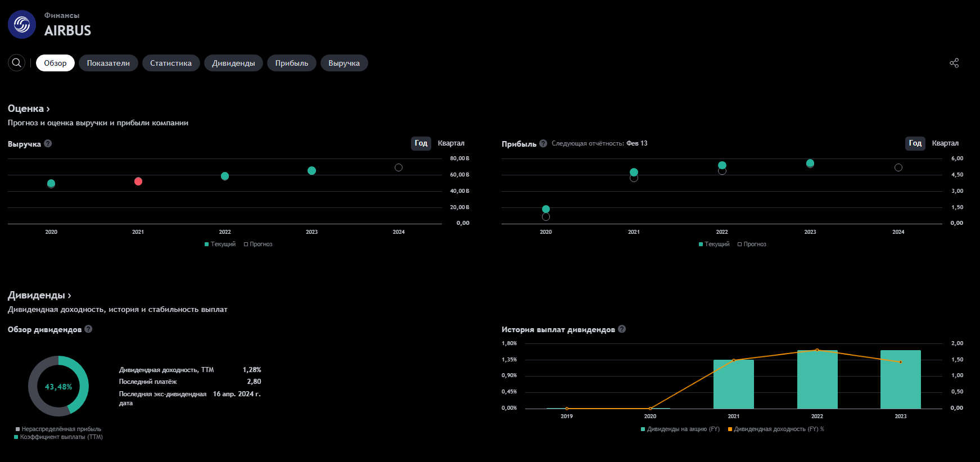Click the 43,48% payout ratio donut
Viewport: 980px width, 462px height.
58,386
